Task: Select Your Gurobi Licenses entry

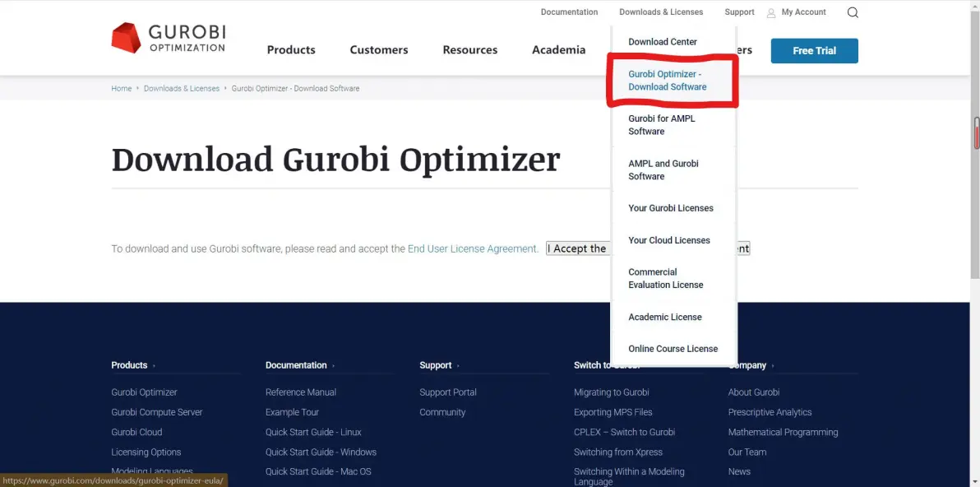Action: [671, 208]
